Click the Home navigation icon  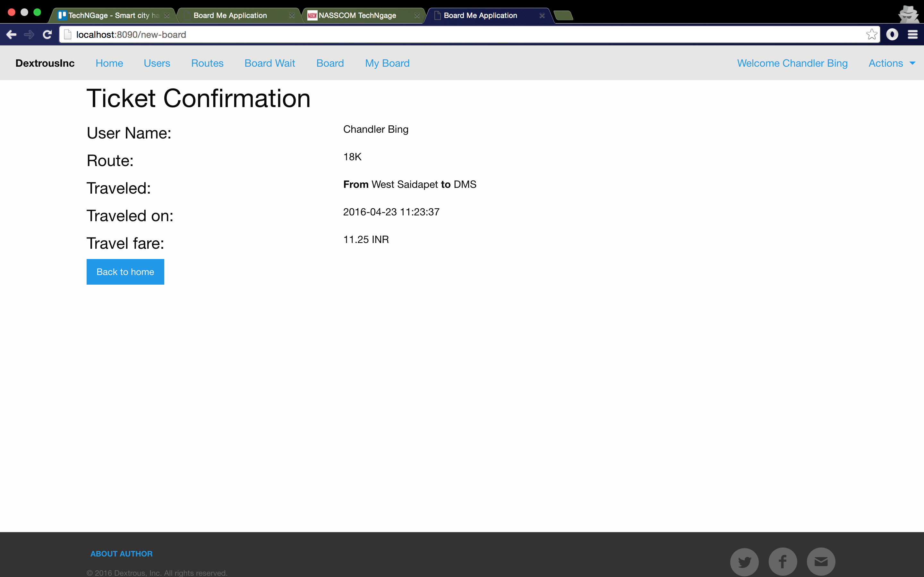(108, 63)
